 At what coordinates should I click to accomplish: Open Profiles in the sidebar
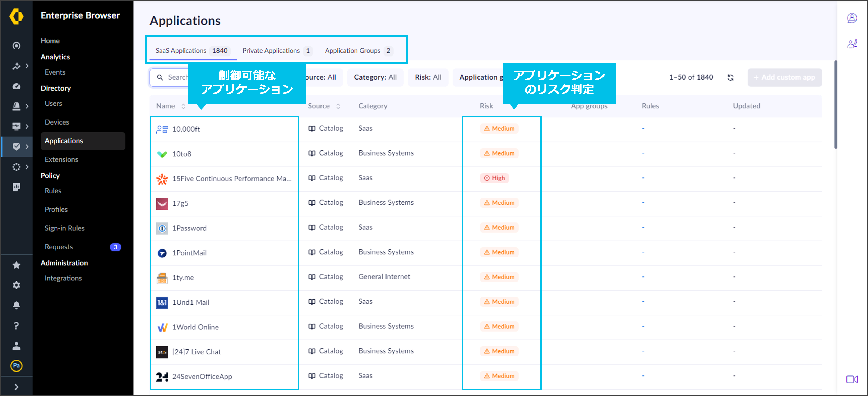tap(56, 210)
